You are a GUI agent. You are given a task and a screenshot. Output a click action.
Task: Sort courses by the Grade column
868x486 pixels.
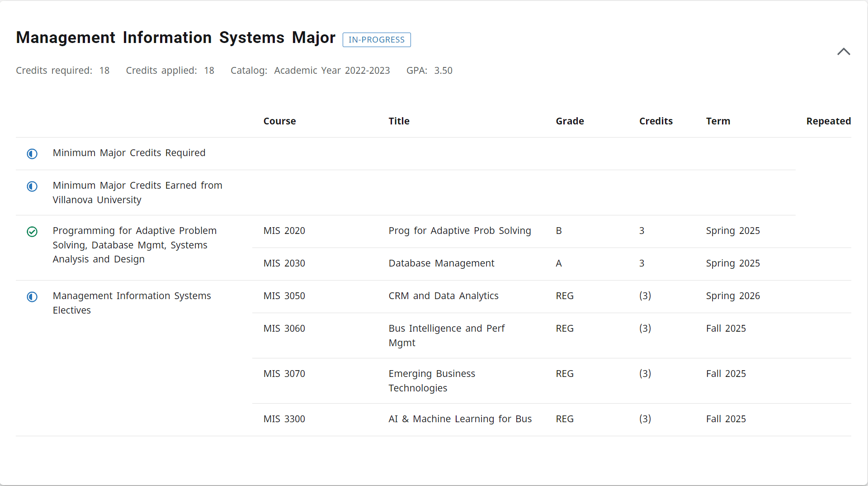click(x=570, y=121)
